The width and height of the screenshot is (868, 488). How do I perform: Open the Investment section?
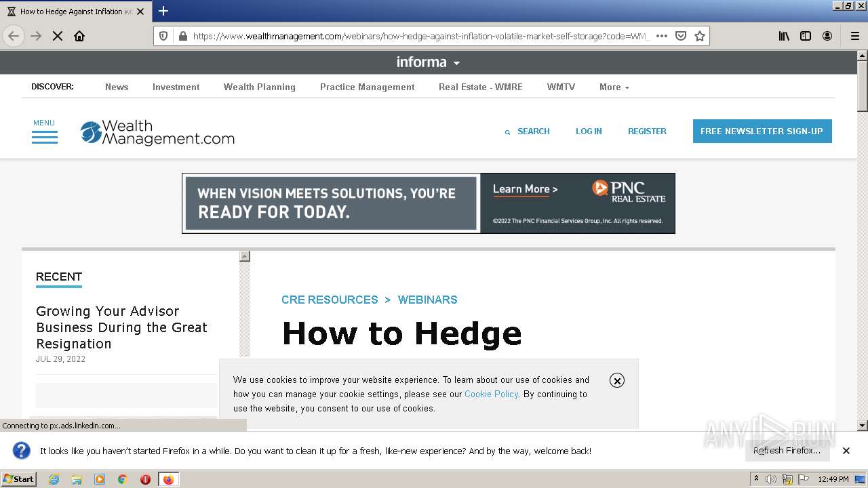[176, 87]
